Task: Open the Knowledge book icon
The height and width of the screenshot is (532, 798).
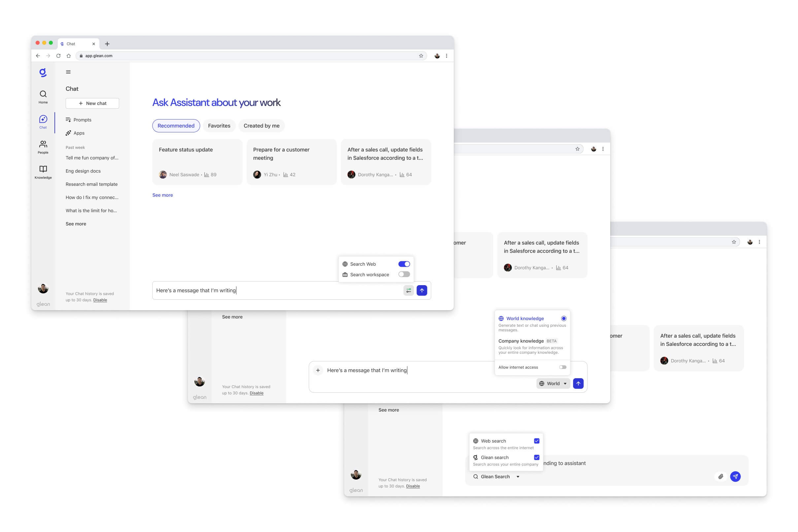Action: tap(43, 169)
